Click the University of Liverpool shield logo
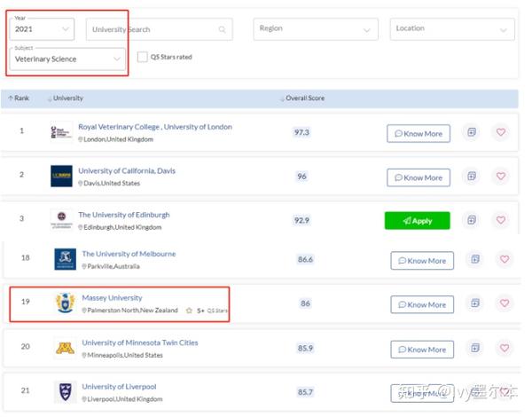 click(x=65, y=391)
